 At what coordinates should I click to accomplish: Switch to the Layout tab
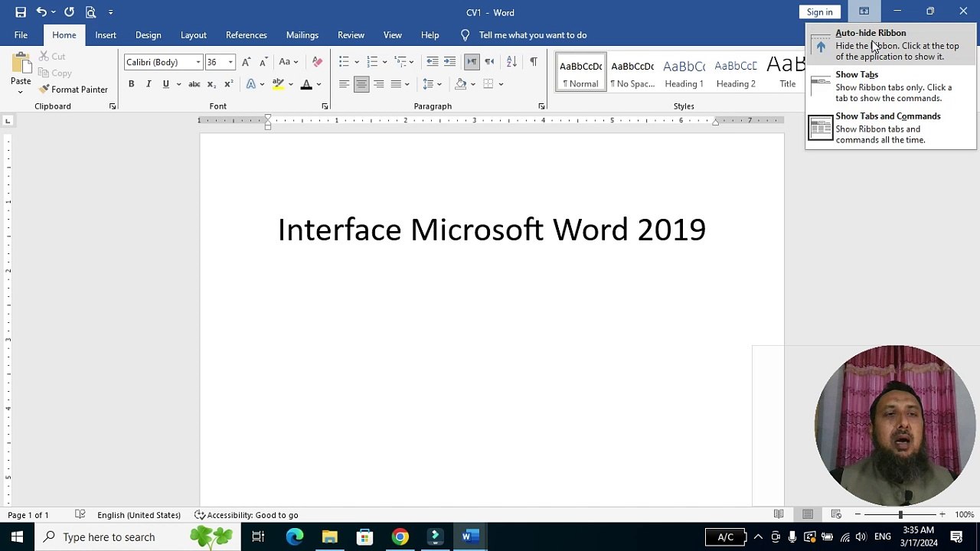pos(194,35)
